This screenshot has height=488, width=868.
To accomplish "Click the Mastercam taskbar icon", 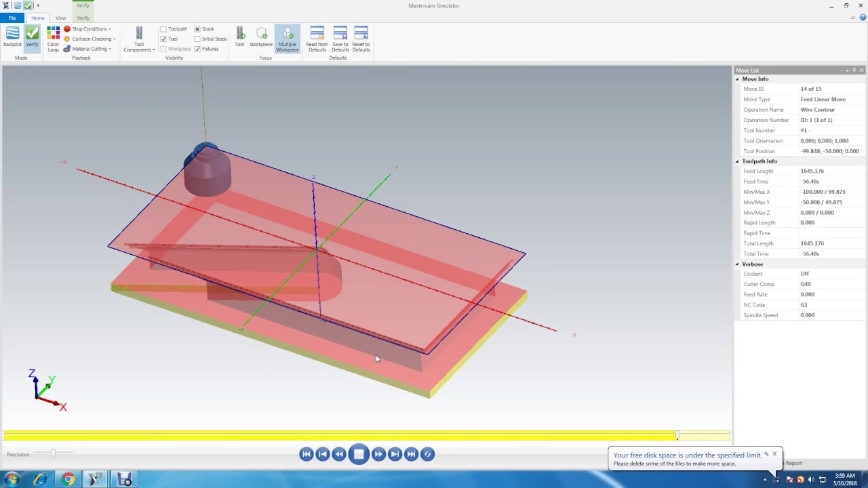I will (x=96, y=480).
